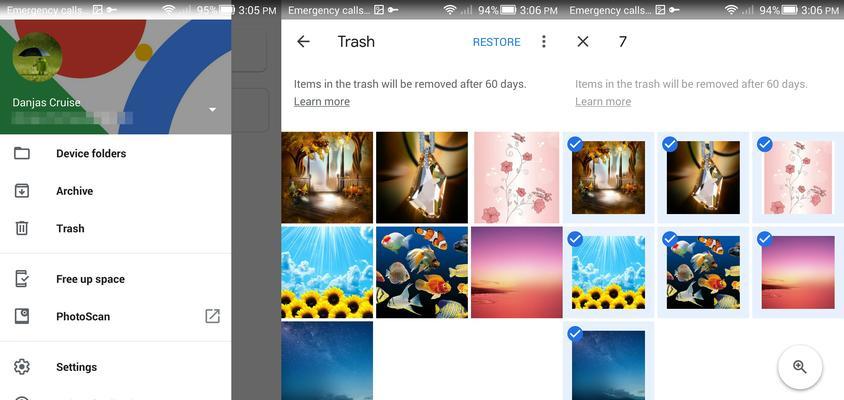This screenshot has width=844, height=400.
Task: Click the PhotoScan app icon
Action: (22, 317)
